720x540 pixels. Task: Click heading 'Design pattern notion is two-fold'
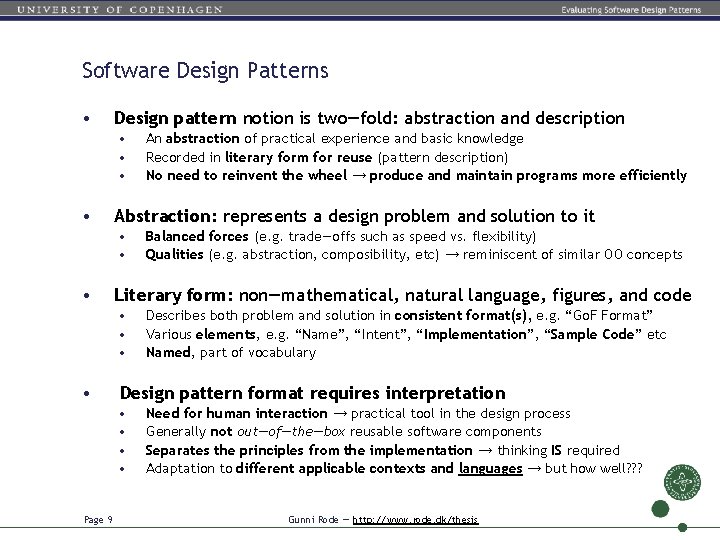[x=369, y=118]
